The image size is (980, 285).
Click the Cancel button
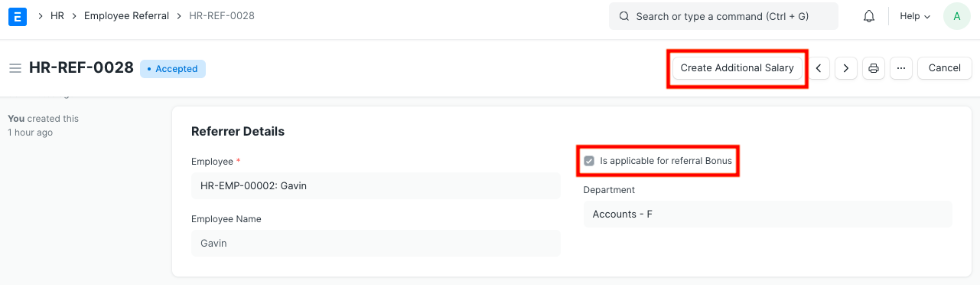(x=945, y=68)
